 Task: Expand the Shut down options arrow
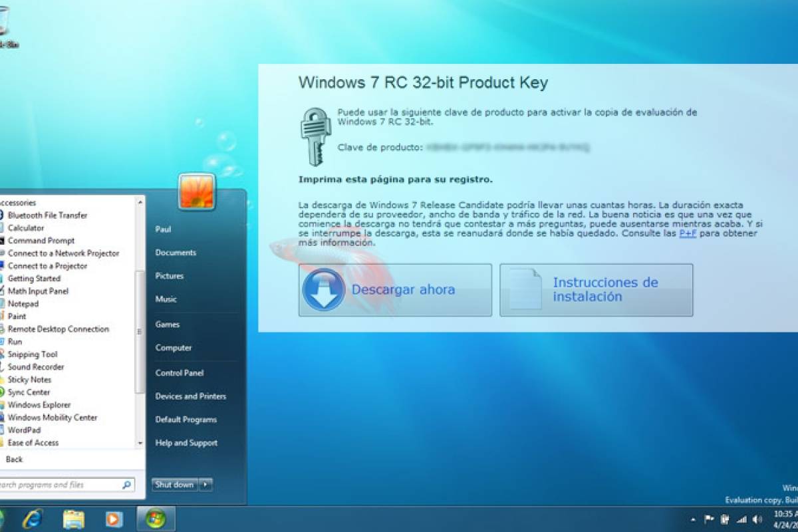click(x=205, y=485)
